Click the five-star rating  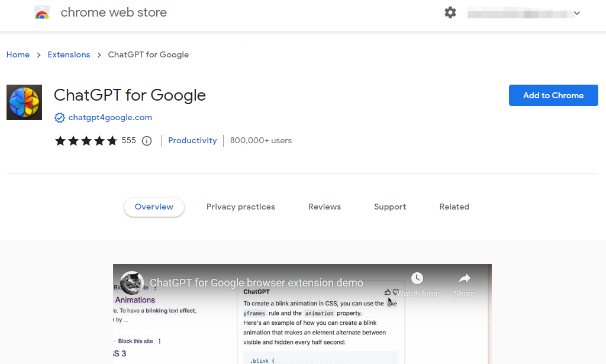(x=86, y=141)
